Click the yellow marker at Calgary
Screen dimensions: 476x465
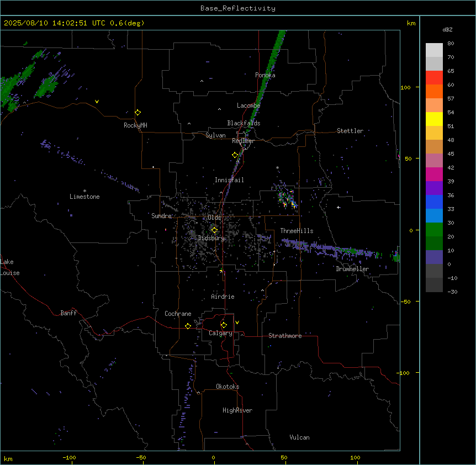click(224, 325)
